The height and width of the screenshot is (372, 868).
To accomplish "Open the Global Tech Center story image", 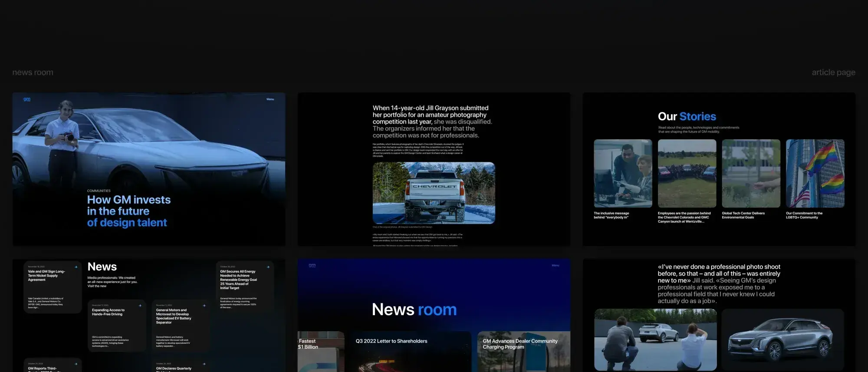I will tap(751, 173).
